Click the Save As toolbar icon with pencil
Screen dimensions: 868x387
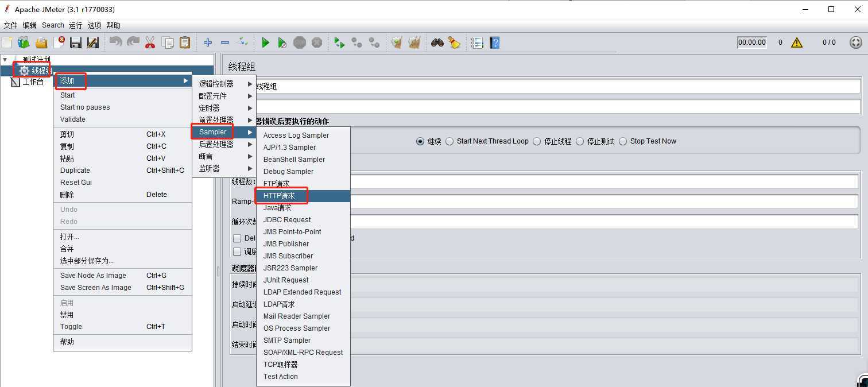[92, 42]
